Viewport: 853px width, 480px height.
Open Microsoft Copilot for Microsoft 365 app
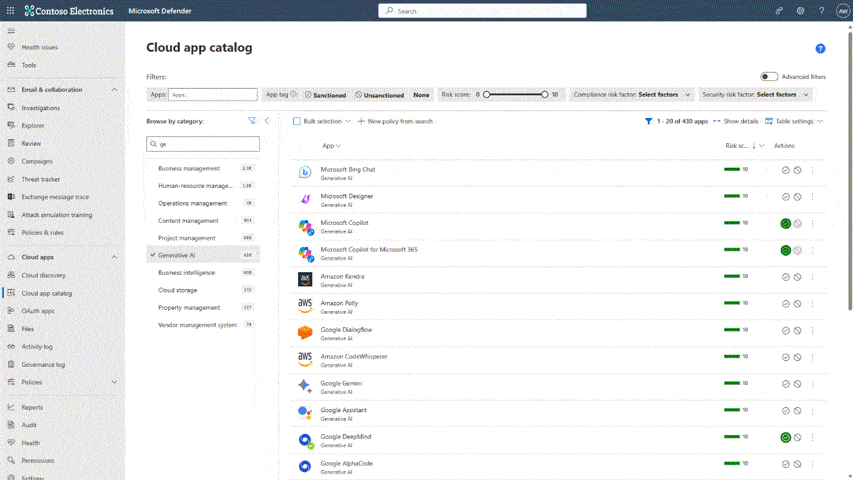[x=369, y=249]
